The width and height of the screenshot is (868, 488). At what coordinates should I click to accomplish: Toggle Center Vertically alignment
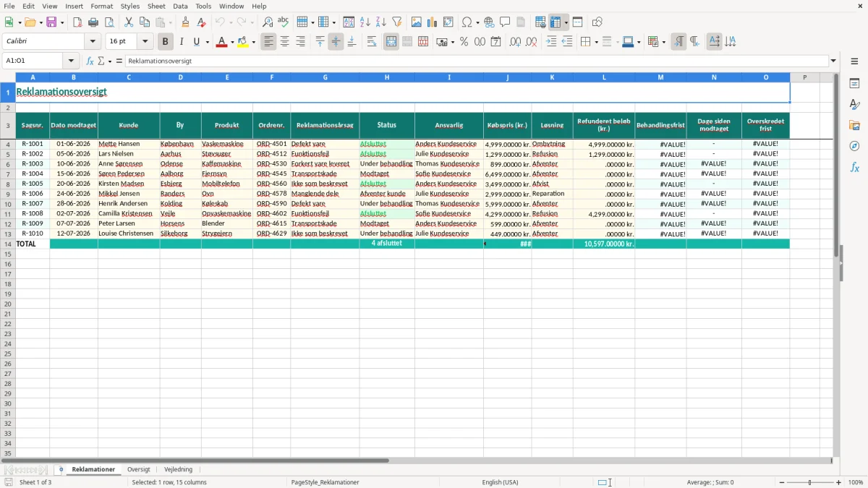click(x=336, y=42)
